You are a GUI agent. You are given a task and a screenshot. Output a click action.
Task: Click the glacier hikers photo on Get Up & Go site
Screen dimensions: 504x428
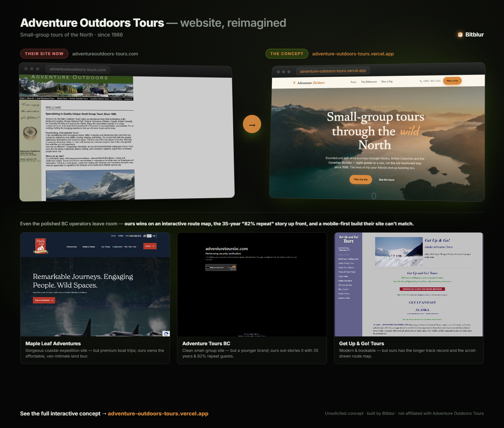tap(398, 251)
